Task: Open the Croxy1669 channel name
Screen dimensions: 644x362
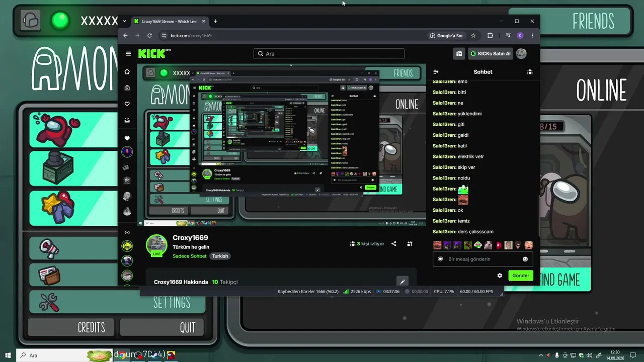Action: click(x=190, y=238)
